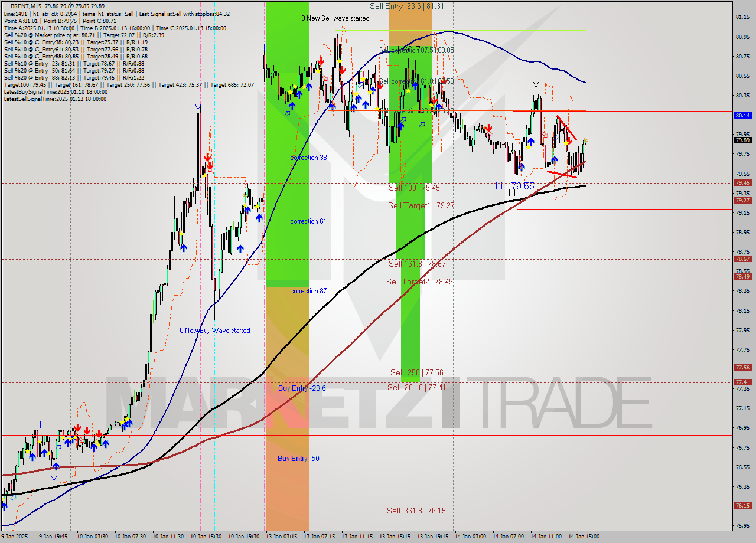Image resolution: width=756 pixels, height=543 pixels.
Task: Click the 'Line:1491 | h1_atr_c0' status line
Action: (x=117, y=14)
